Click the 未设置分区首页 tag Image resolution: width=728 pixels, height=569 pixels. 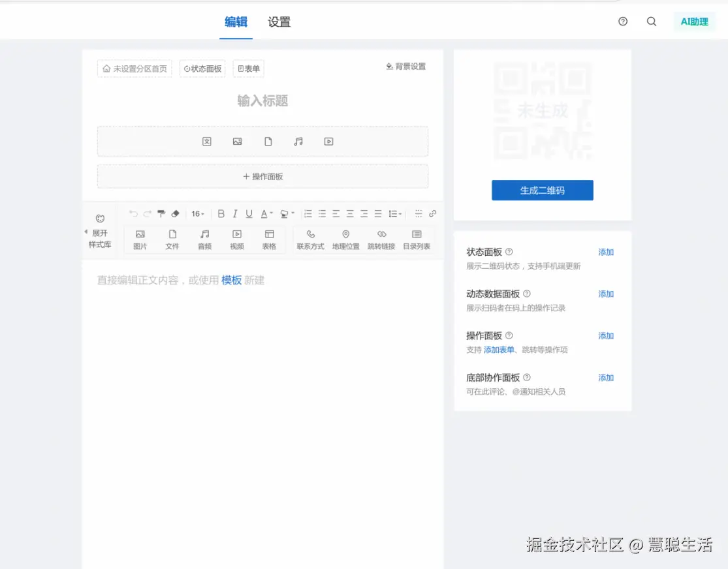coord(135,69)
